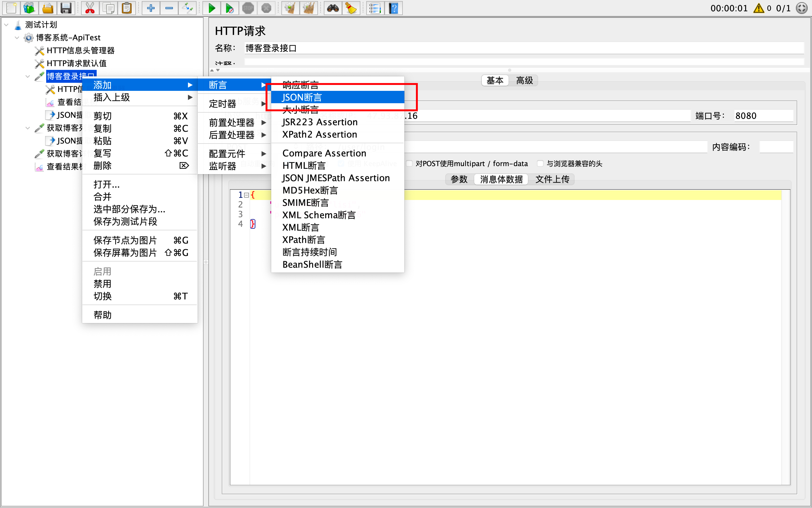Open the 前置处理器 submenu
Viewport: 812px width, 508px height.
[x=234, y=123]
